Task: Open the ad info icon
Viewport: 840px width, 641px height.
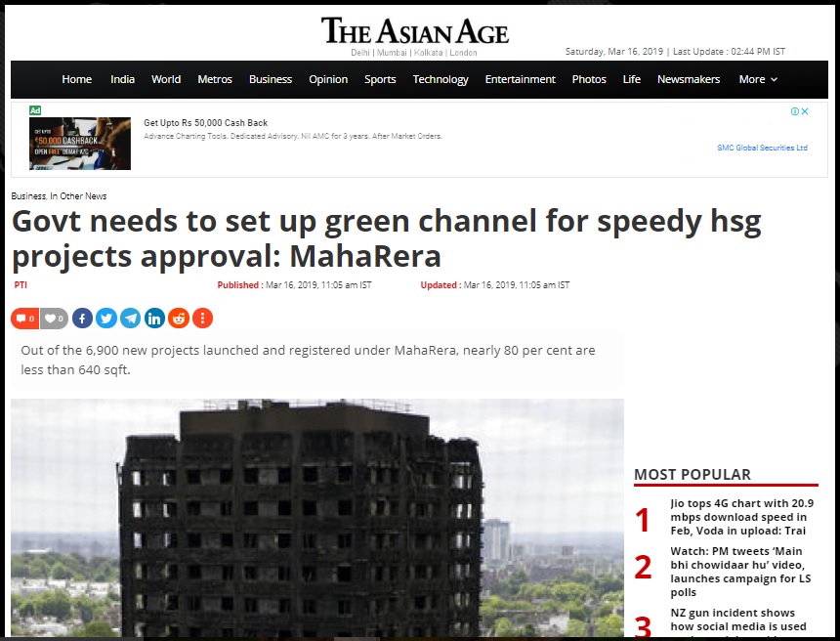Action: pyautogui.click(x=795, y=111)
